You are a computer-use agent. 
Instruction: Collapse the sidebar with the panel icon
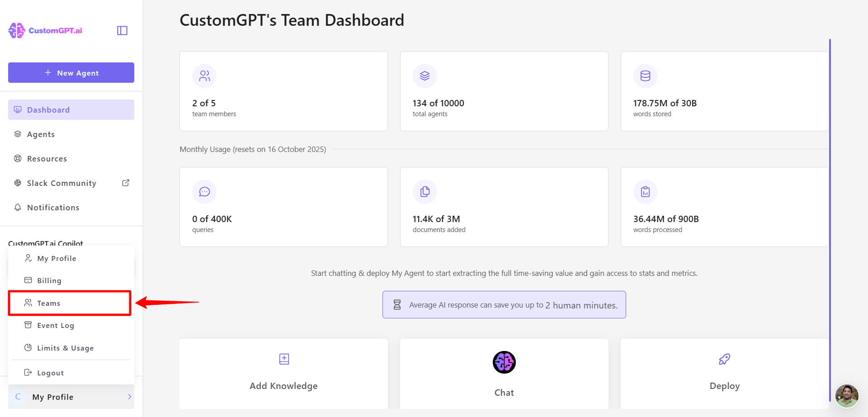point(122,30)
